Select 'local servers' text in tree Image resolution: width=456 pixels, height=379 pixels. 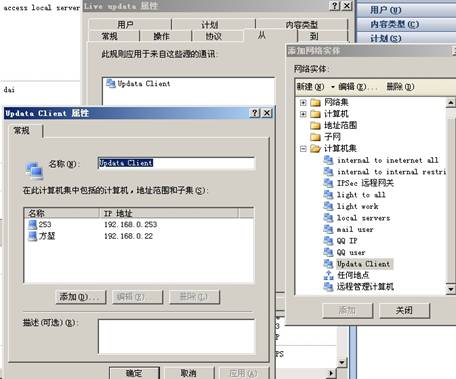click(x=363, y=218)
